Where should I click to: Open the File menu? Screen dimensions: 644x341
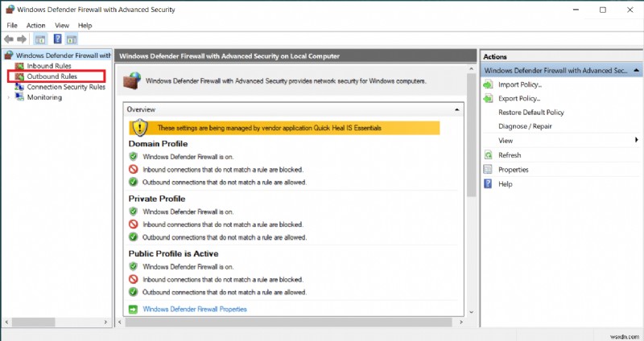point(12,26)
